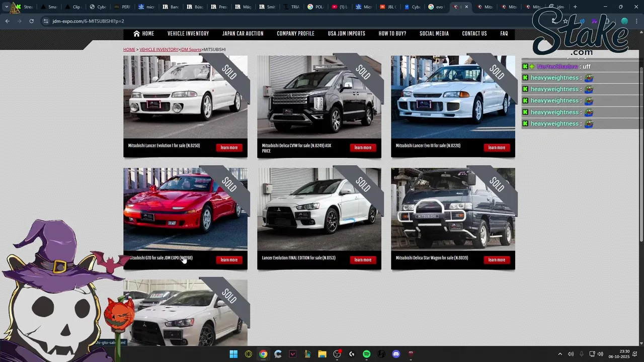Open a new browser tab
The image size is (644, 362).
pyautogui.click(x=575, y=7)
